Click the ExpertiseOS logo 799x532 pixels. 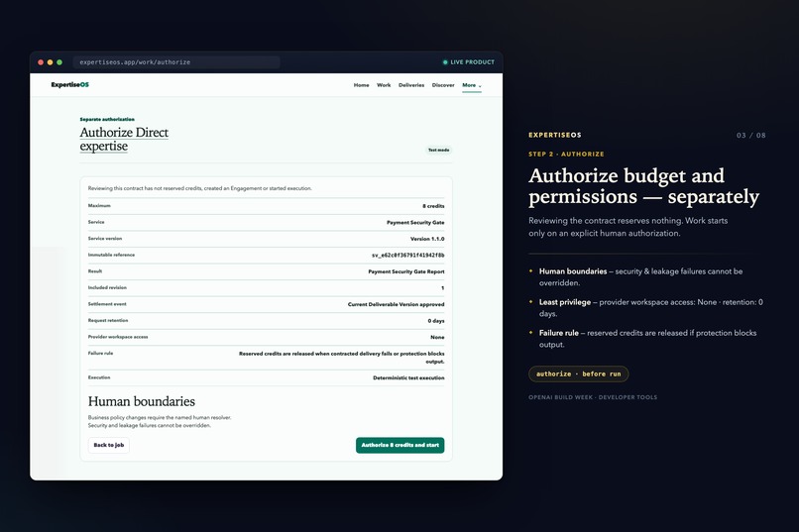coord(69,84)
